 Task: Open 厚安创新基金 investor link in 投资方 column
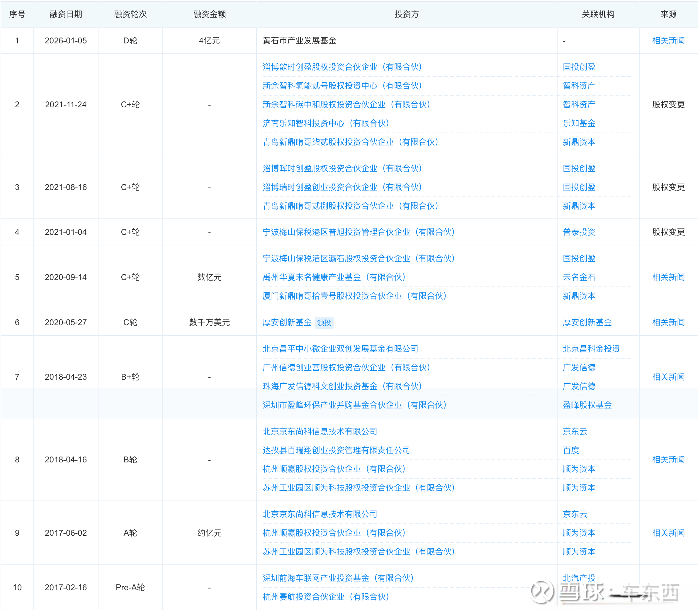(287, 323)
